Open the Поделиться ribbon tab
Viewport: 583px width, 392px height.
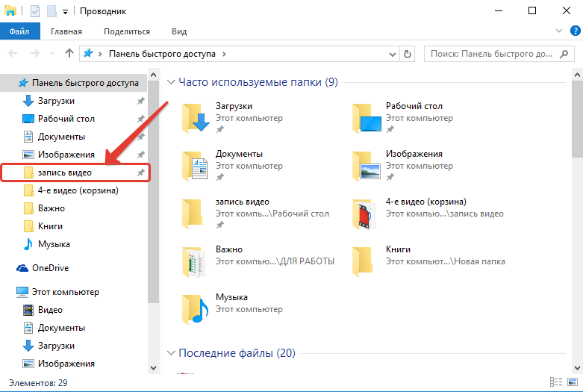coord(127,31)
